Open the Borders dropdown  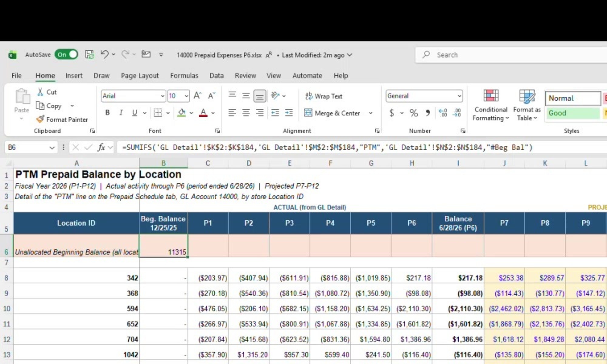click(x=168, y=113)
